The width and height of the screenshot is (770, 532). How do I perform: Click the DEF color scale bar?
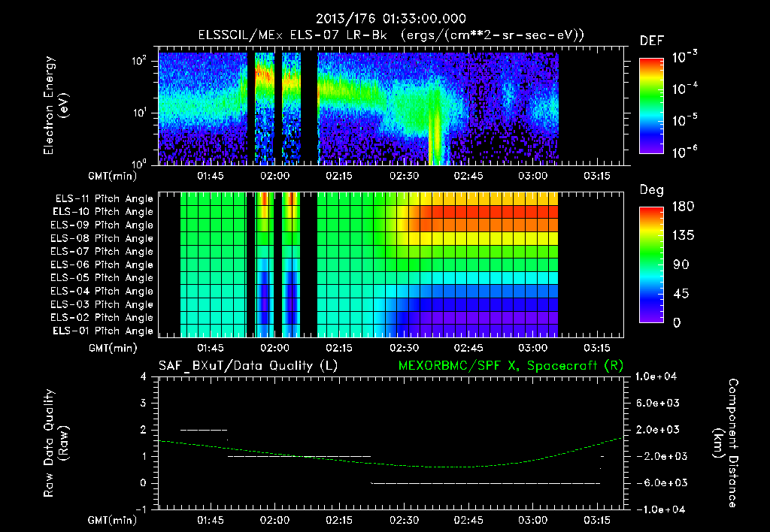651,106
